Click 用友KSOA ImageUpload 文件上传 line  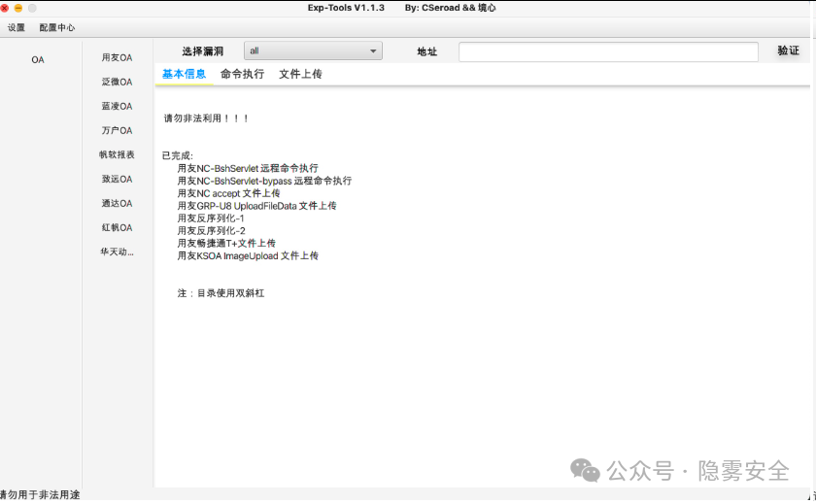[x=248, y=256]
